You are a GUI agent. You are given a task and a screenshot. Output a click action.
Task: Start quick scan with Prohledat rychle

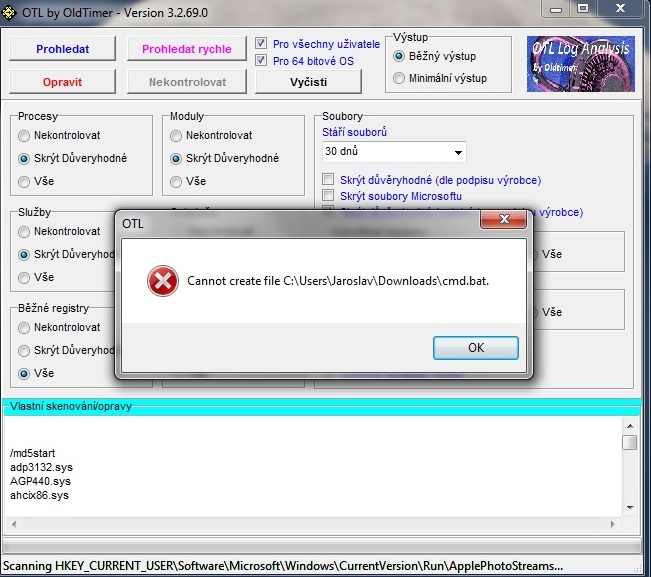coord(186,48)
